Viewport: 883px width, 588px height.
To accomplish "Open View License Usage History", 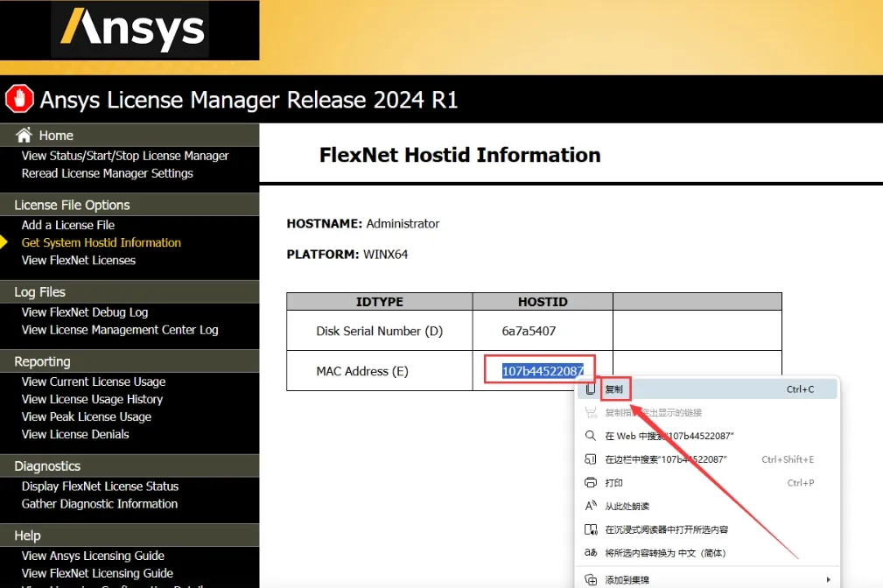I will click(92, 399).
